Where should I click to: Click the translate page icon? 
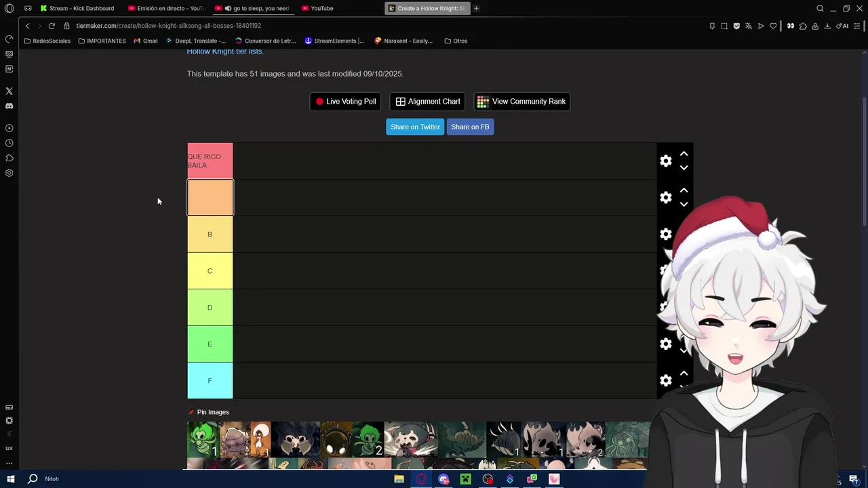click(749, 26)
